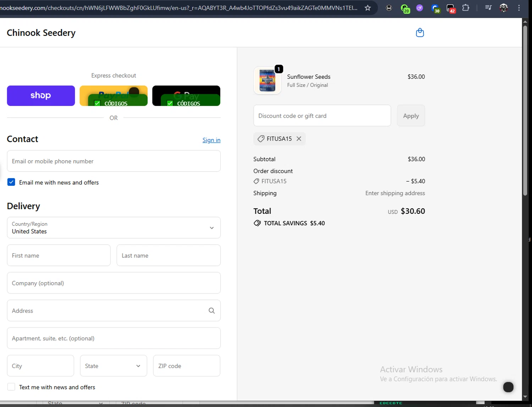Focus the Discount code or gift card field

coord(322,116)
